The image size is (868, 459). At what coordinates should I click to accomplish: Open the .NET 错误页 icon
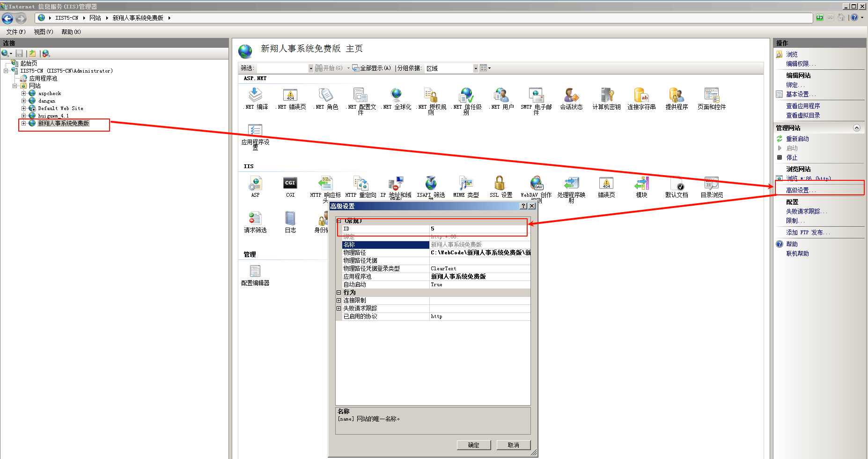click(291, 95)
